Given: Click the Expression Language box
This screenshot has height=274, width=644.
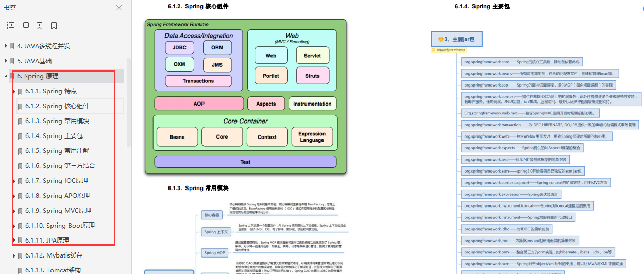Looking at the screenshot, I should 312,137.
